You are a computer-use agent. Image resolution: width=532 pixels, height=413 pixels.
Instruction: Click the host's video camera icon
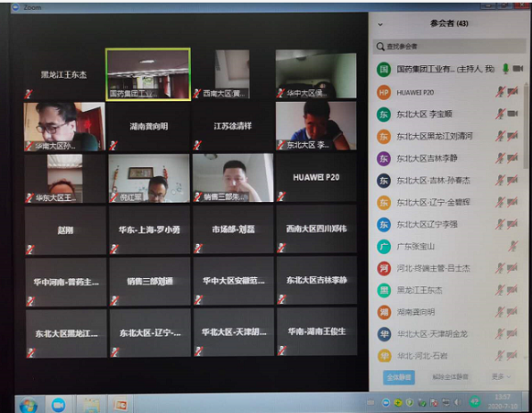click(x=517, y=69)
